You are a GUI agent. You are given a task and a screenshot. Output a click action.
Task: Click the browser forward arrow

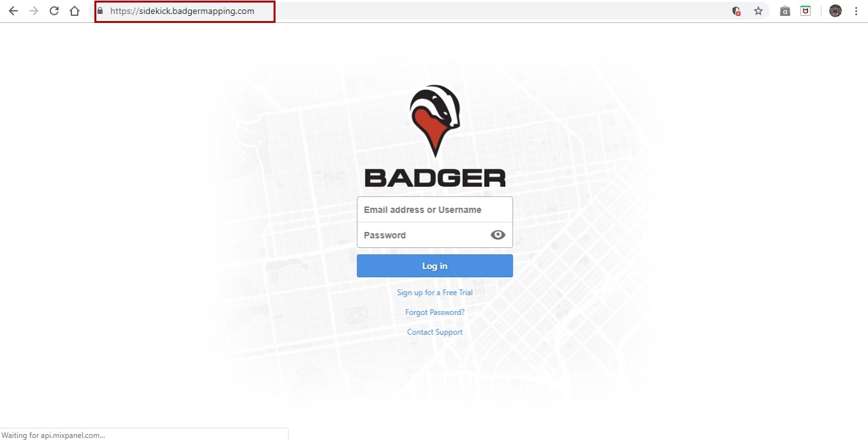coord(34,11)
